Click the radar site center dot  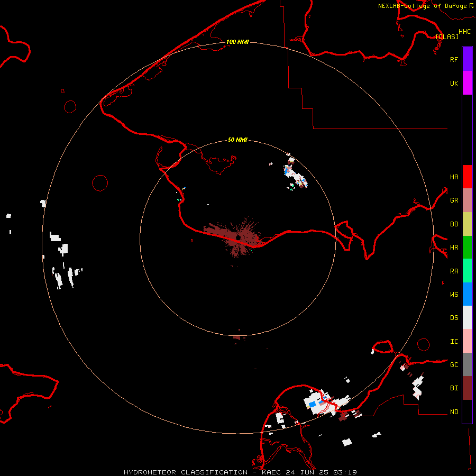239,237
